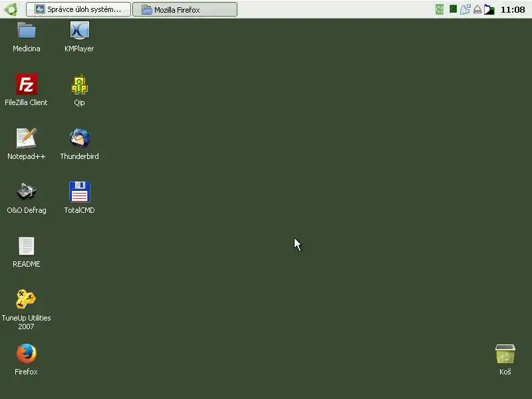Switch to Mozilla Firefox taskbar window
The image size is (532, 399).
tap(185, 9)
